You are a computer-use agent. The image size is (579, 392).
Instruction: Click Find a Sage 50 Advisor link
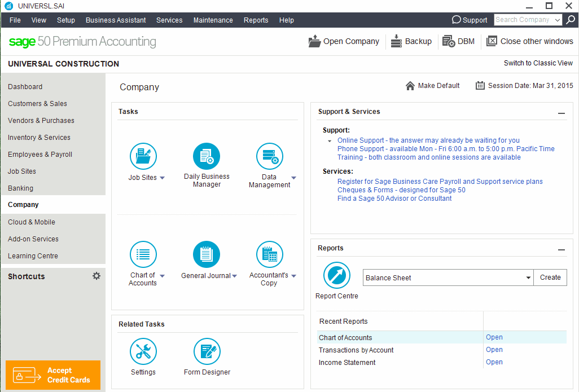tap(394, 199)
